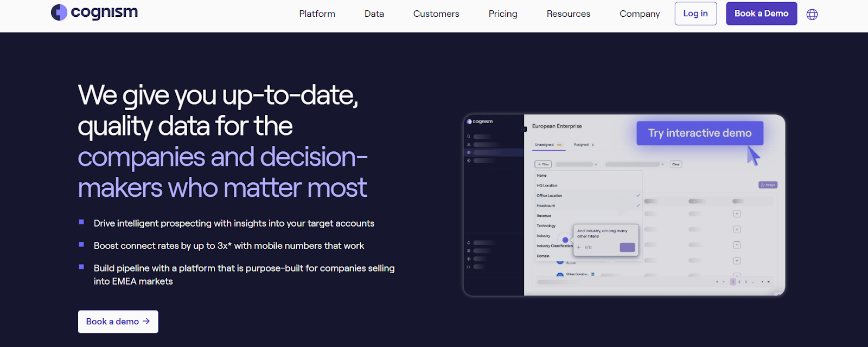Click the Filter button in demo preview

tap(543, 164)
